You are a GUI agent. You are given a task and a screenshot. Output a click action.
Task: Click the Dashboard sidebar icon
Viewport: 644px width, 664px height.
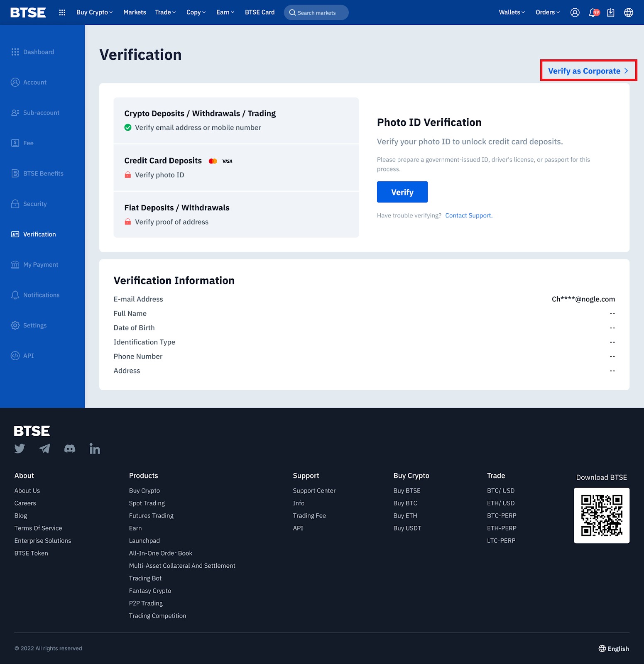click(15, 52)
